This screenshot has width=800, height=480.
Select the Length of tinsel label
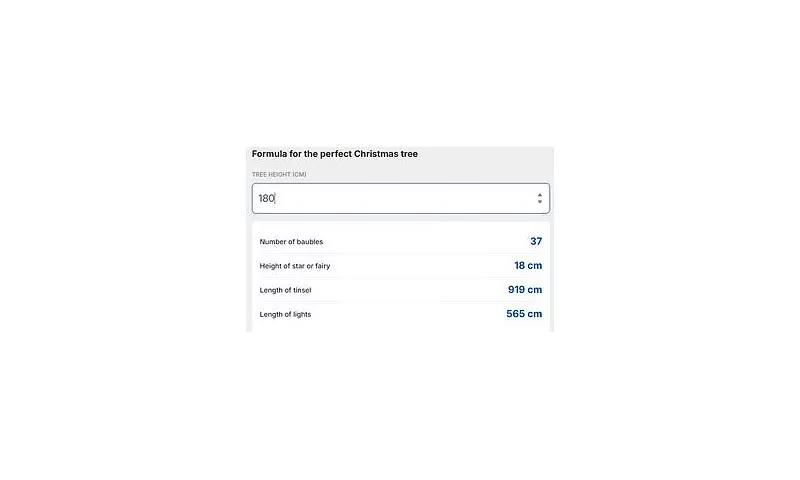pos(285,290)
